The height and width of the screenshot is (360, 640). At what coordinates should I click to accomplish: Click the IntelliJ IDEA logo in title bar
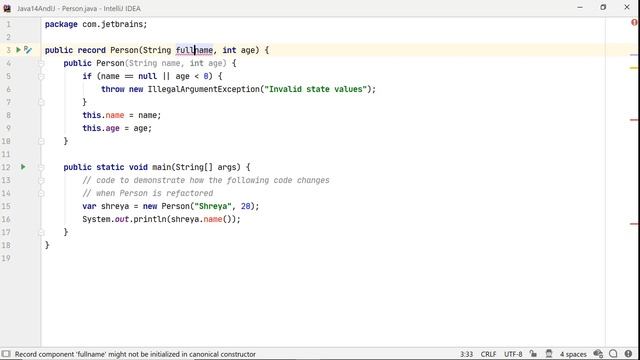7,8
